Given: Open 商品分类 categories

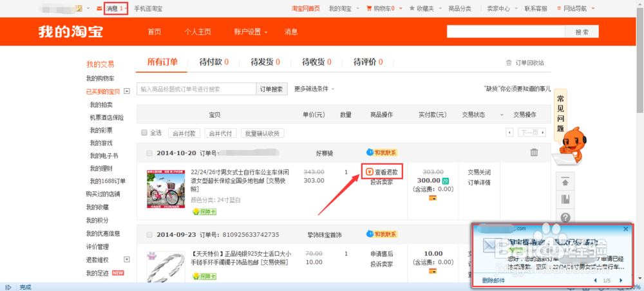Looking at the screenshot, I should [x=460, y=8].
